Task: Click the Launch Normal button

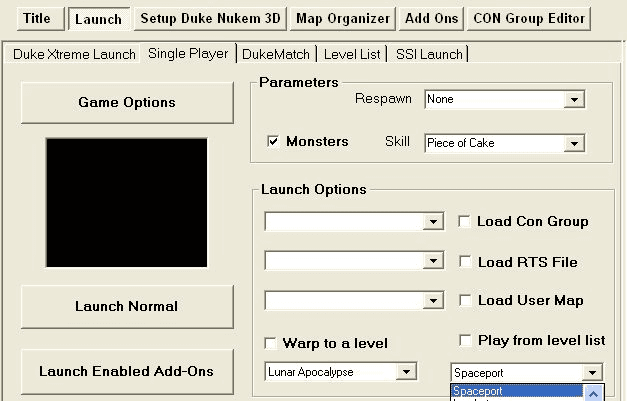Action: coord(127,307)
